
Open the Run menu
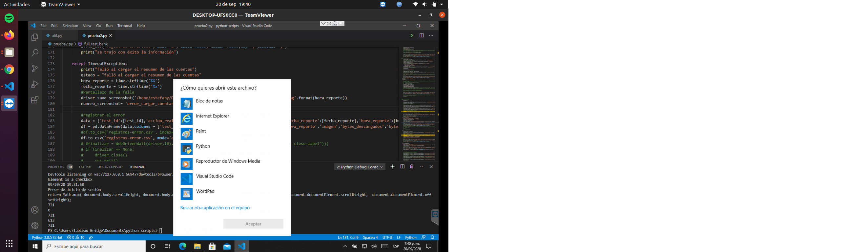coord(109,26)
